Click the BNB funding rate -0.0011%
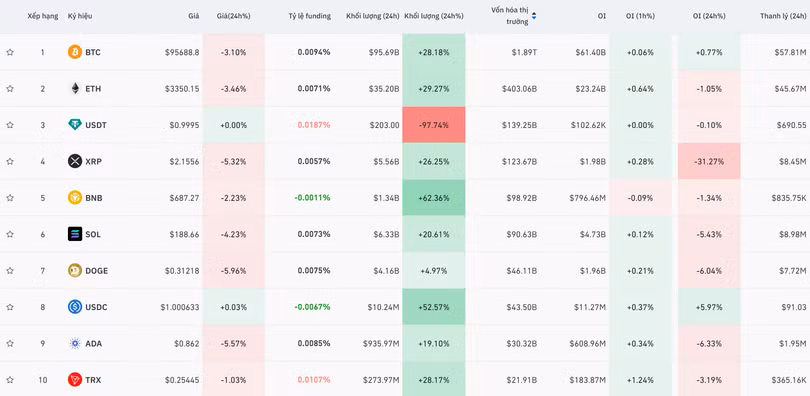 pyautogui.click(x=313, y=198)
